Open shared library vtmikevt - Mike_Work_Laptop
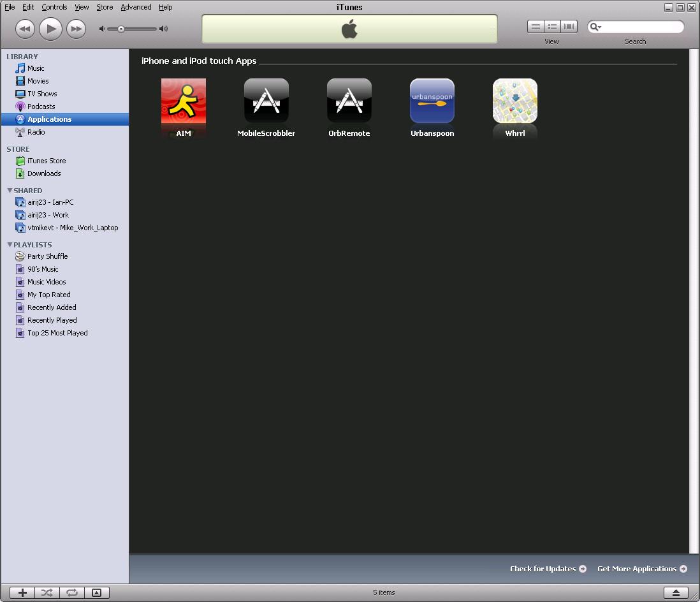Viewport: 700px width, 602px height. [65, 228]
